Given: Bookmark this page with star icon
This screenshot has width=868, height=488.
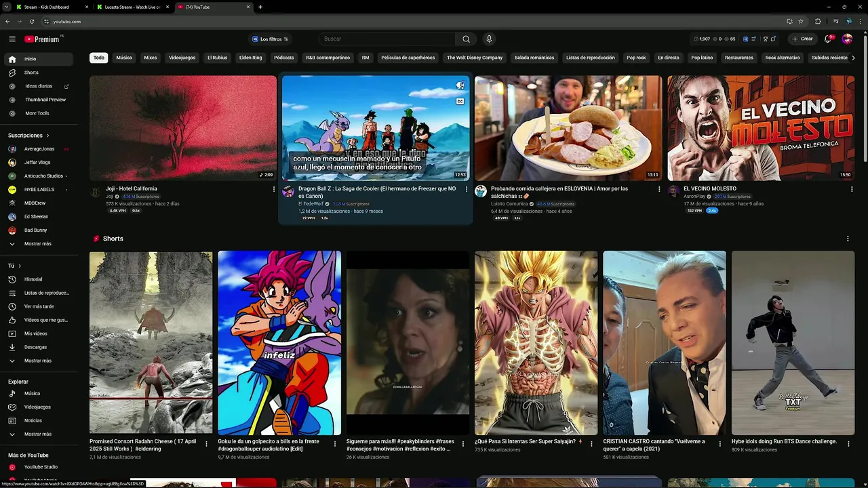Looking at the screenshot, I should click(x=800, y=21).
